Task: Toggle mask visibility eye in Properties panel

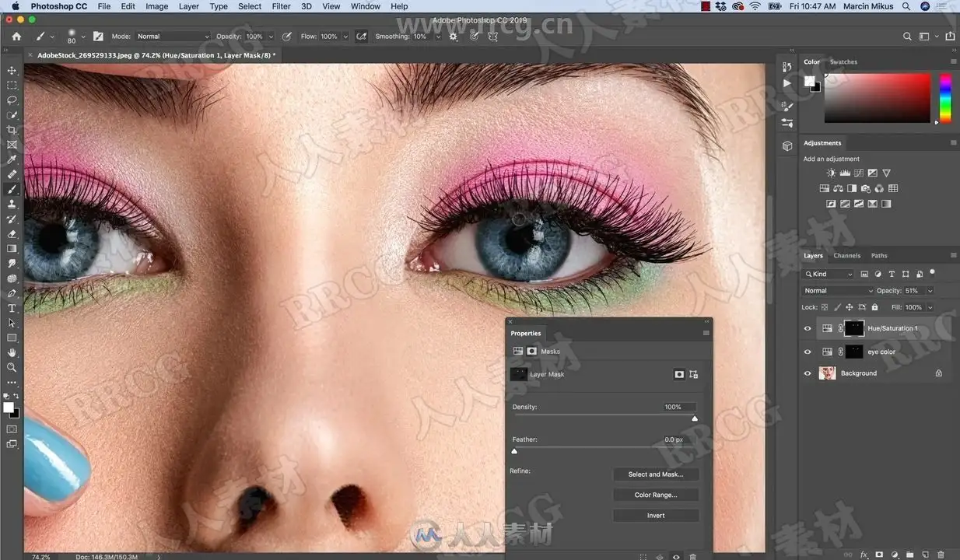Action: pos(676,557)
